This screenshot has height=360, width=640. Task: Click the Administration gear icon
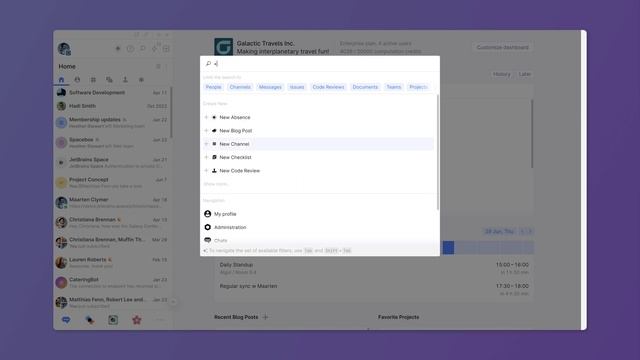coord(207,227)
